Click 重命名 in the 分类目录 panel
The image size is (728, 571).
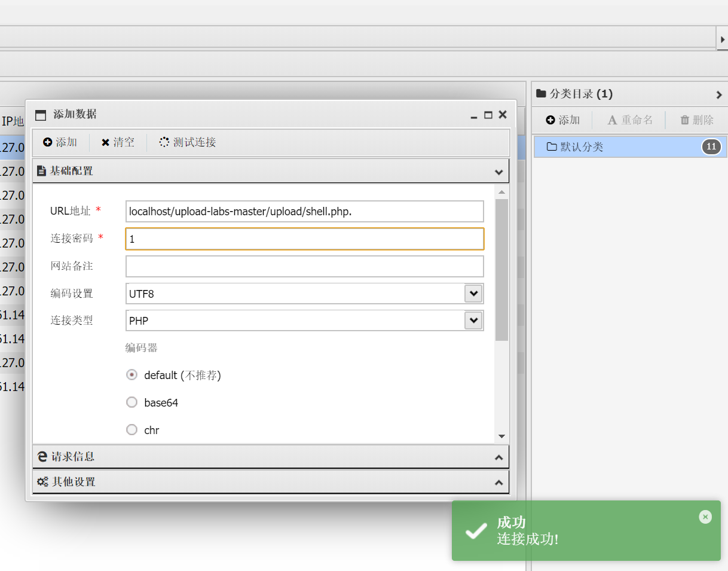(630, 120)
